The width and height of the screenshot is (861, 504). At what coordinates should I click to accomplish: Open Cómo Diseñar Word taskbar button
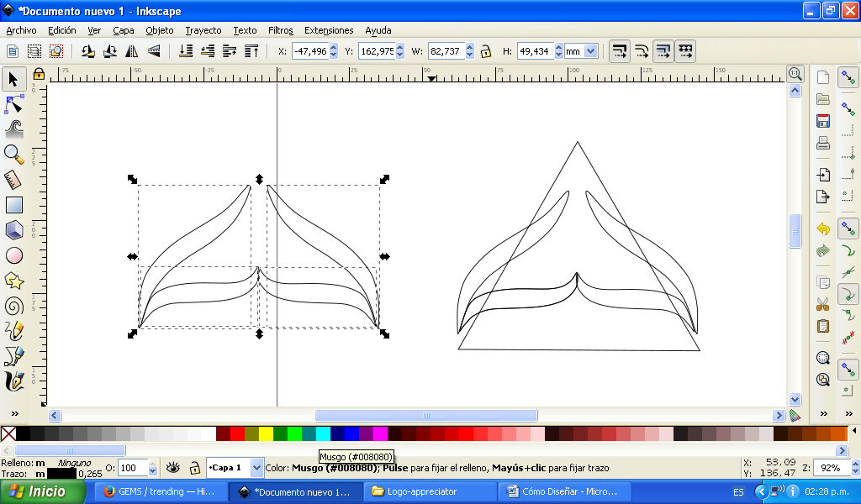tap(564, 492)
